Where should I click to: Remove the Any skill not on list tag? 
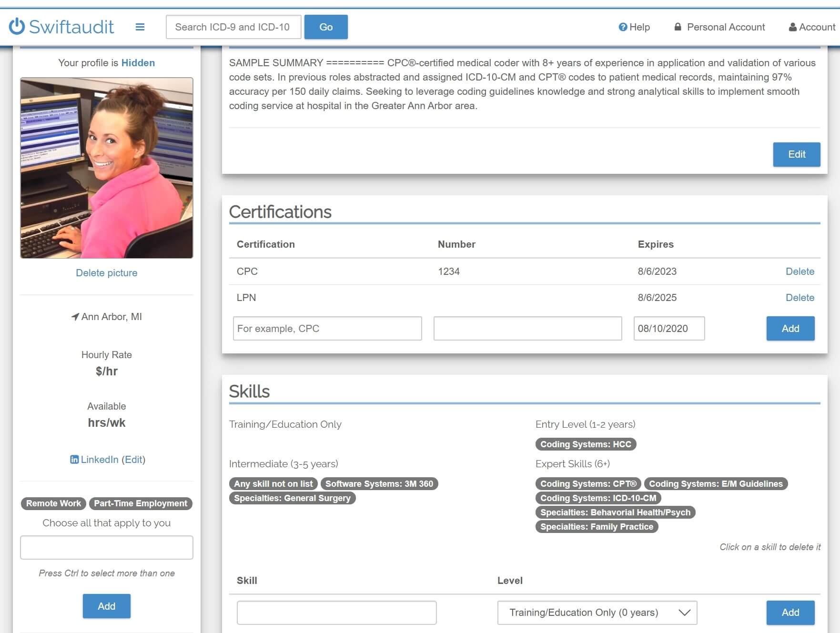point(273,484)
